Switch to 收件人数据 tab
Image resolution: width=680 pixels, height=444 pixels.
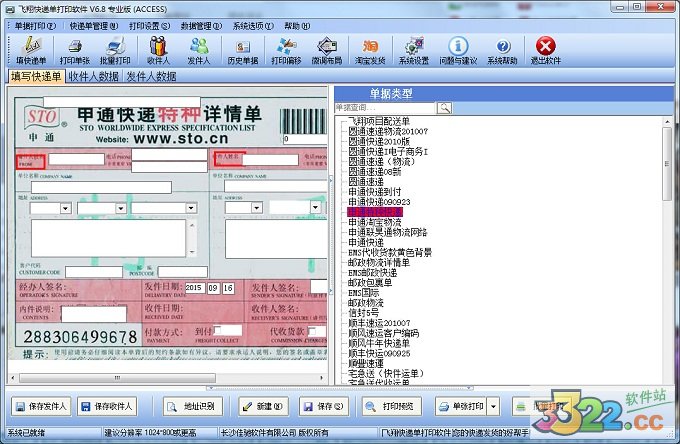click(93, 76)
